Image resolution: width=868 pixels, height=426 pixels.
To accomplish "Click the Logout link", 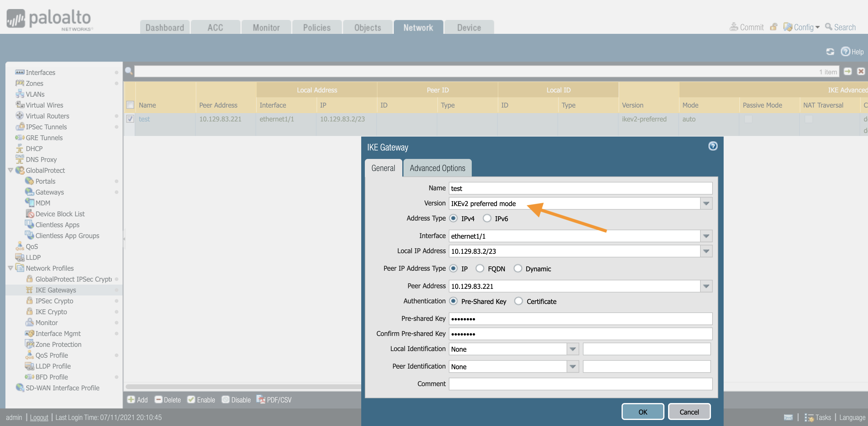I will coord(39,417).
